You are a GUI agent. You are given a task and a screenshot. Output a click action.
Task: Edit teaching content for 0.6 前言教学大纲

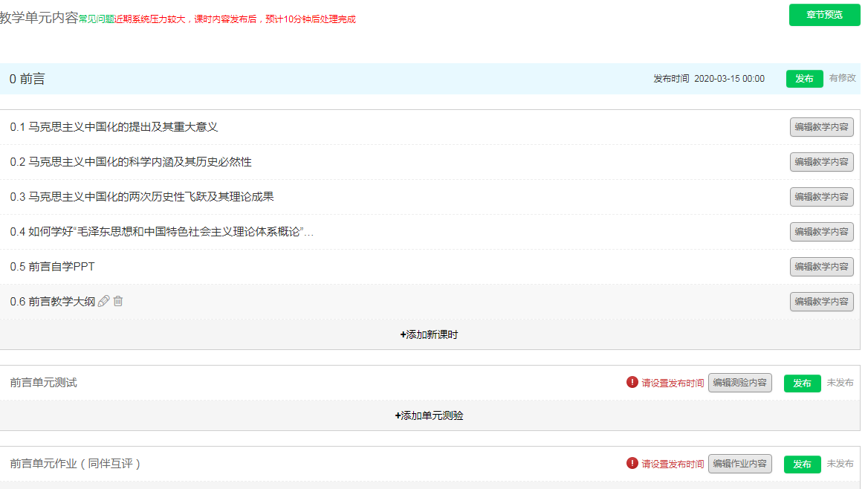[821, 302]
